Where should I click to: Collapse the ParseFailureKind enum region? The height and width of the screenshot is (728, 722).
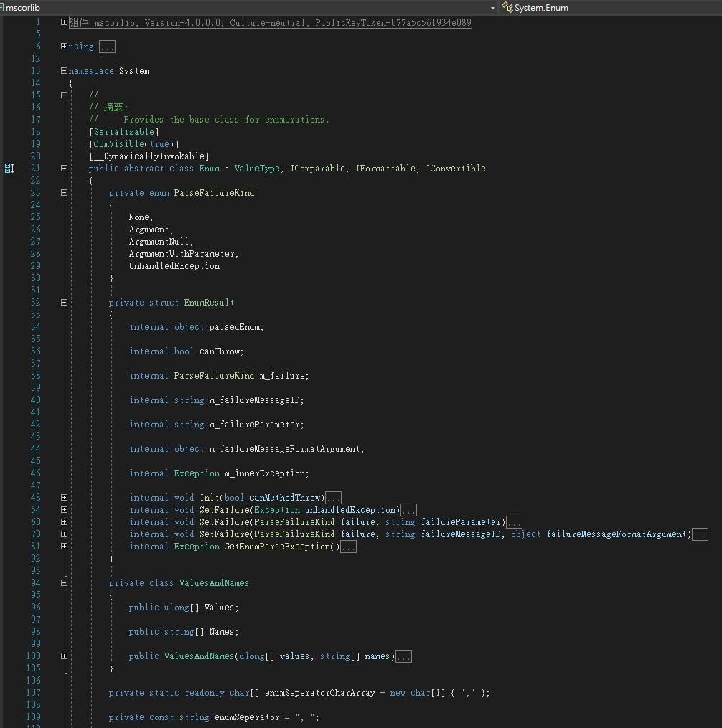click(x=64, y=192)
